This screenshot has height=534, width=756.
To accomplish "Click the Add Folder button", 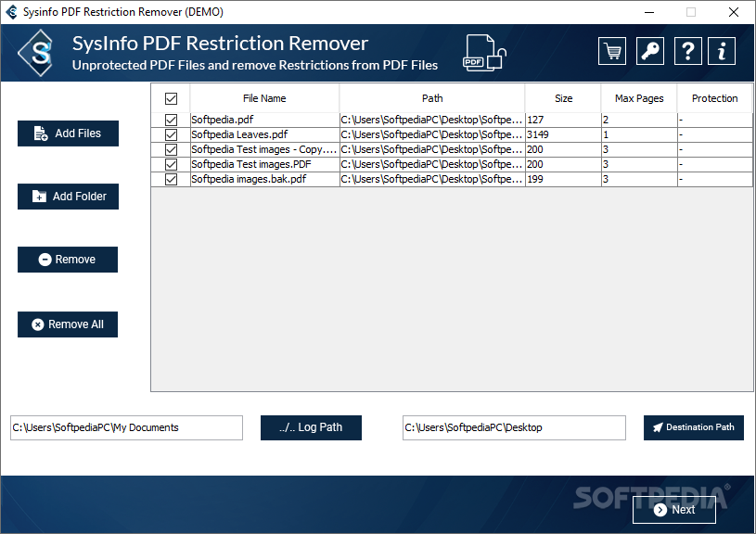I will pos(68,197).
